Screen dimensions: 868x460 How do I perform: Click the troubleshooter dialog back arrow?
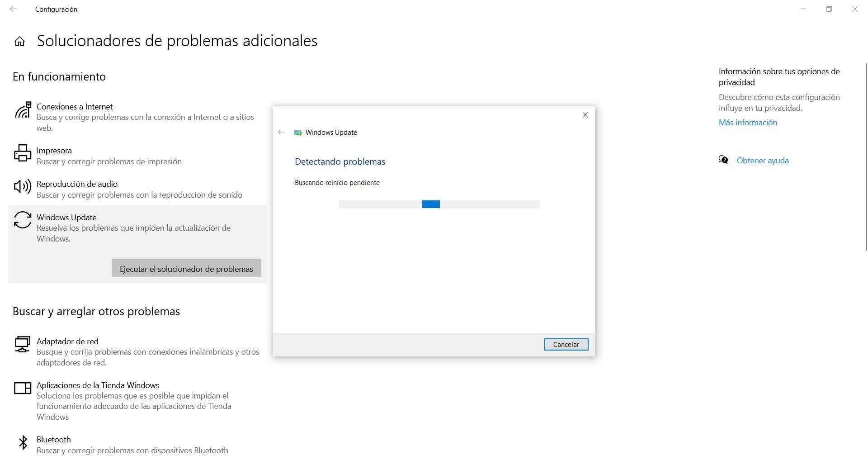pyautogui.click(x=281, y=132)
